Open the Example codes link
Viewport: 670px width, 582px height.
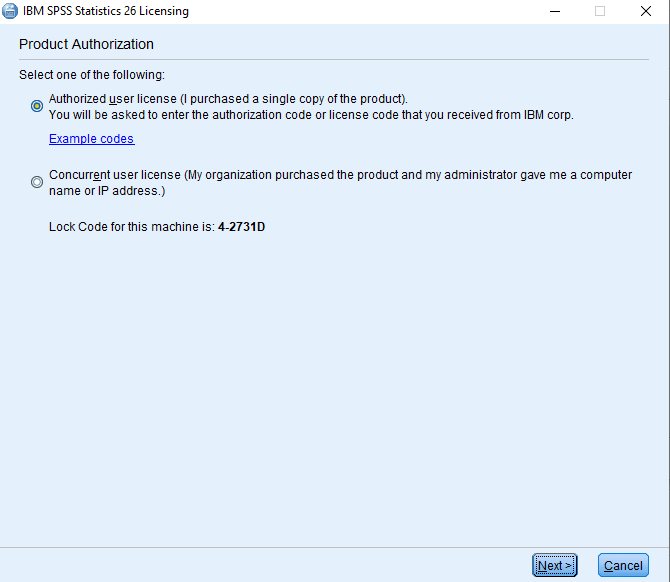click(91, 139)
